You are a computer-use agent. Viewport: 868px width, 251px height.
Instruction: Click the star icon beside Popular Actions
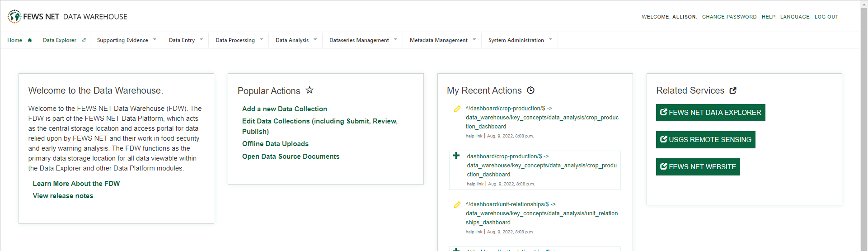click(310, 90)
